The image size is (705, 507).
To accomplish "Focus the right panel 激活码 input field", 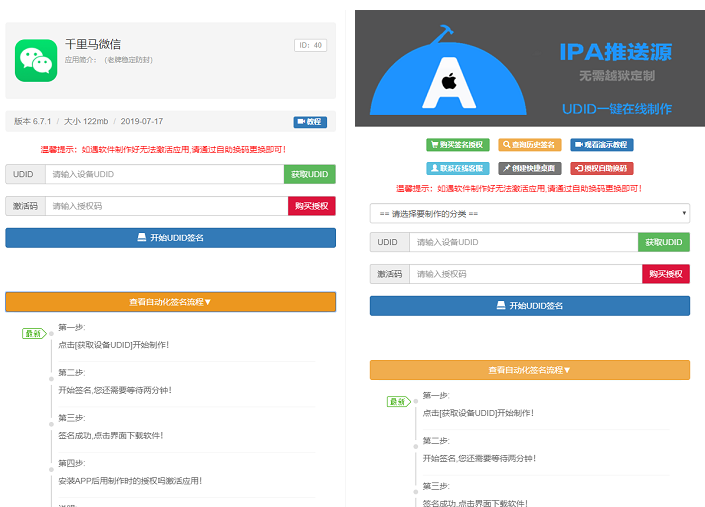I will point(525,274).
